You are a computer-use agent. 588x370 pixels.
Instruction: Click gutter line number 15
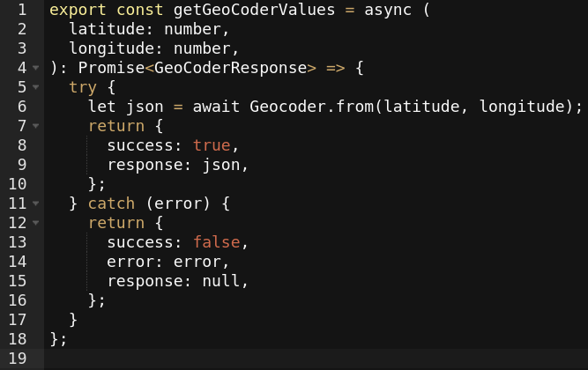click(x=17, y=281)
